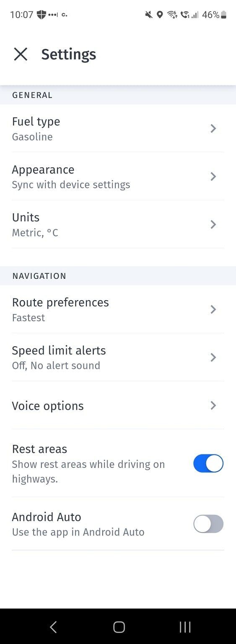
Task: Open recent apps from the navigation bar
Action: [x=185, y=627]
